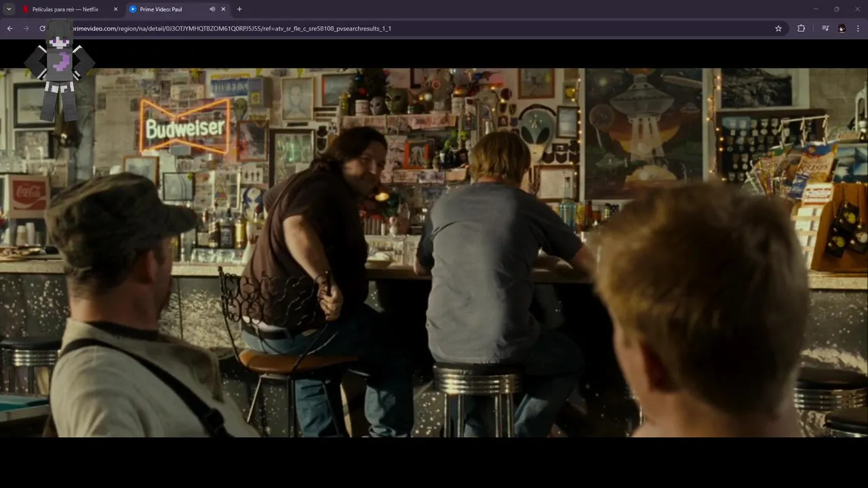Go forward to the next page
The width and height of the screenshot is (868, 488).
(26, 28)
